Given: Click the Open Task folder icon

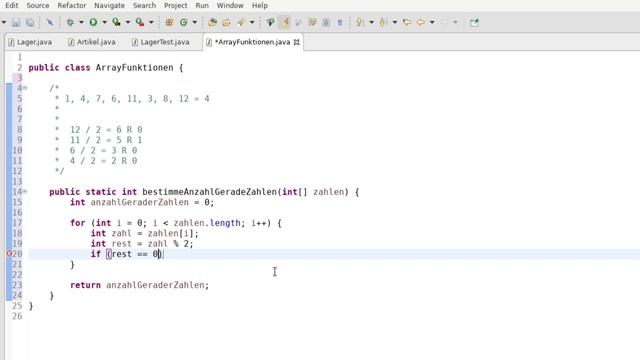Looking at the screenshot, I should point(227,22).
